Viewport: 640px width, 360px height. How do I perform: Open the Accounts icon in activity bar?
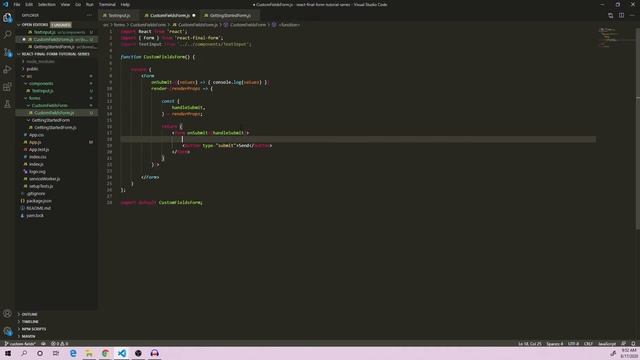(7, 313)
